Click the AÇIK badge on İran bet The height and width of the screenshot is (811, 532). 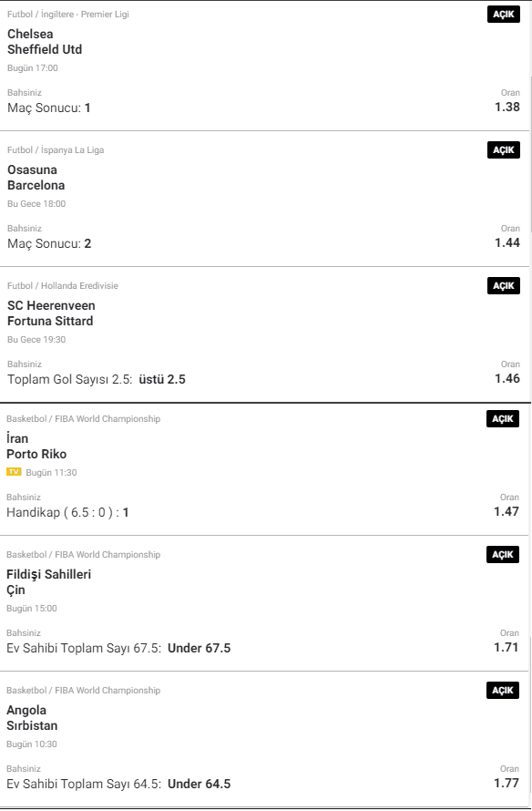coord(503,419)
